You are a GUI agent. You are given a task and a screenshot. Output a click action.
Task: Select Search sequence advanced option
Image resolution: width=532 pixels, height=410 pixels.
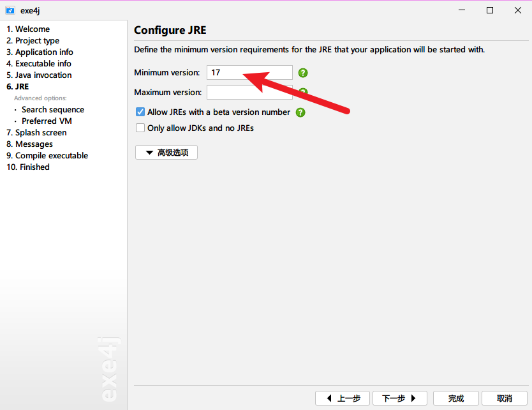53,110
